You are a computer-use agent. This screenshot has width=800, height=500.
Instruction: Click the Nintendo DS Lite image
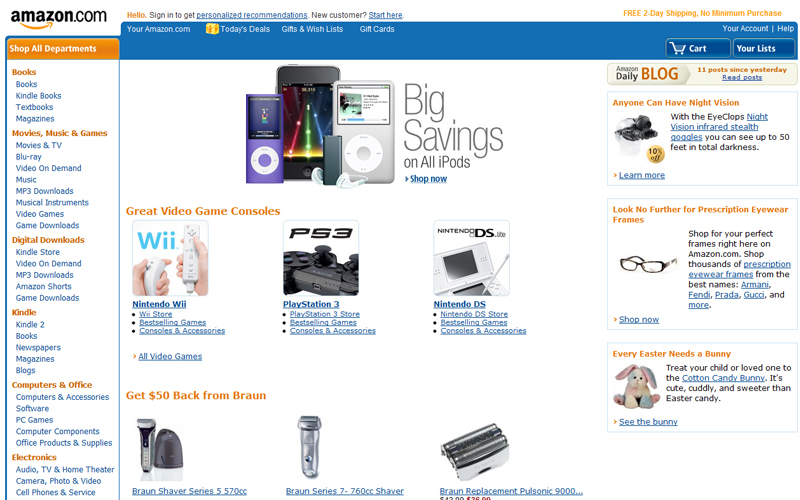pos(471,258)
